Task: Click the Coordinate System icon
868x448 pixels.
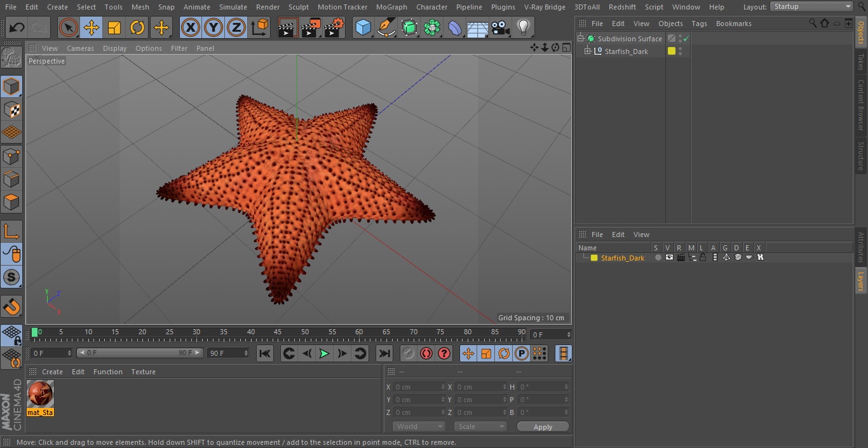Action: point(260,27)
